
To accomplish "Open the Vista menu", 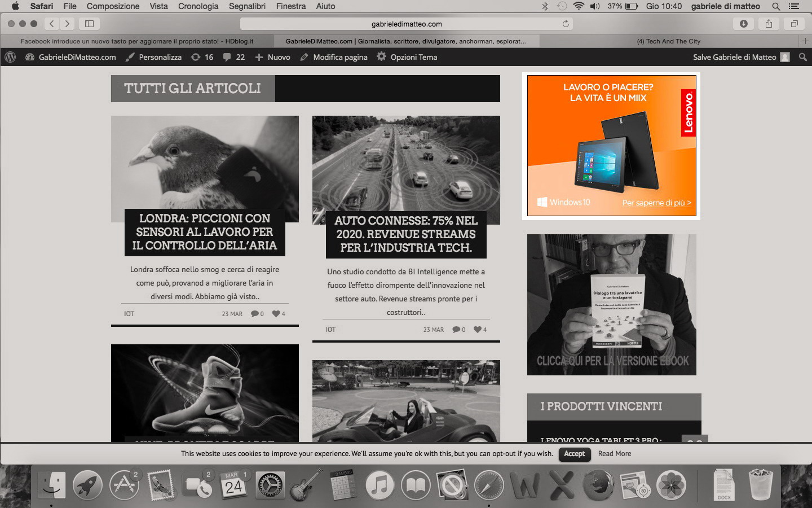I will pos(158,6).
